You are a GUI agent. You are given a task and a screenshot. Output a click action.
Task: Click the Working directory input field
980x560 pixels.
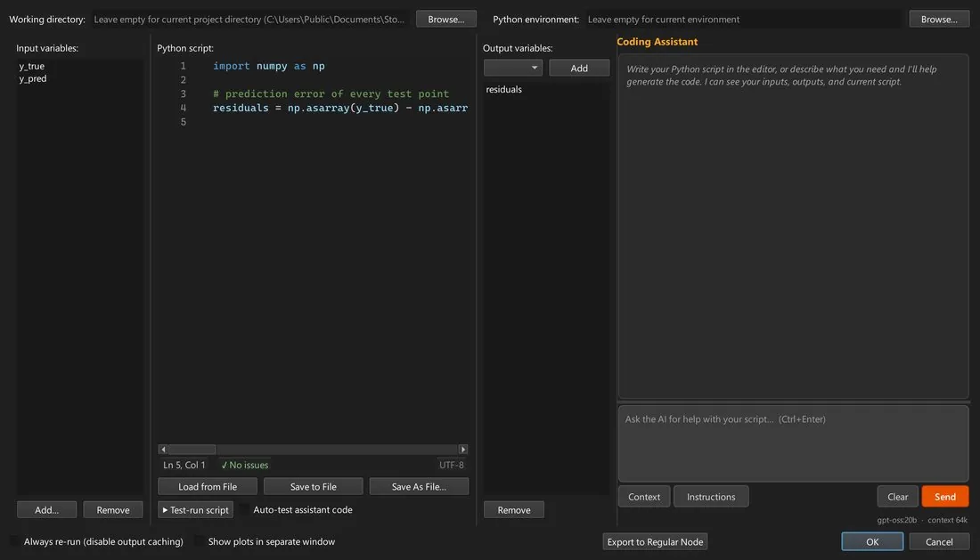pos(251,20)
